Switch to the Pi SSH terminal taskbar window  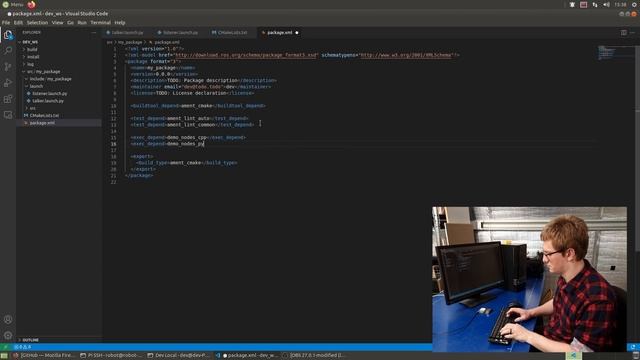(x=111, y=356)
